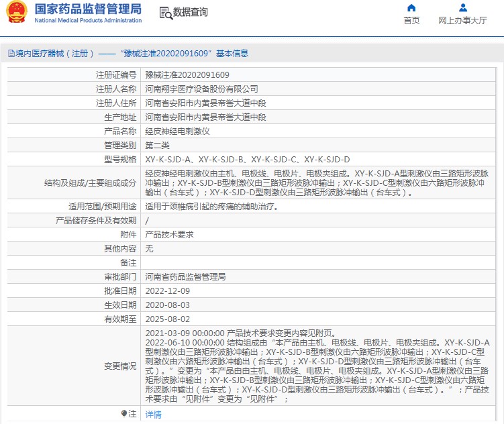Screen dimensions: 504x424
Task: Click the approval date 2022-12-09
Action: coord(168,291)
